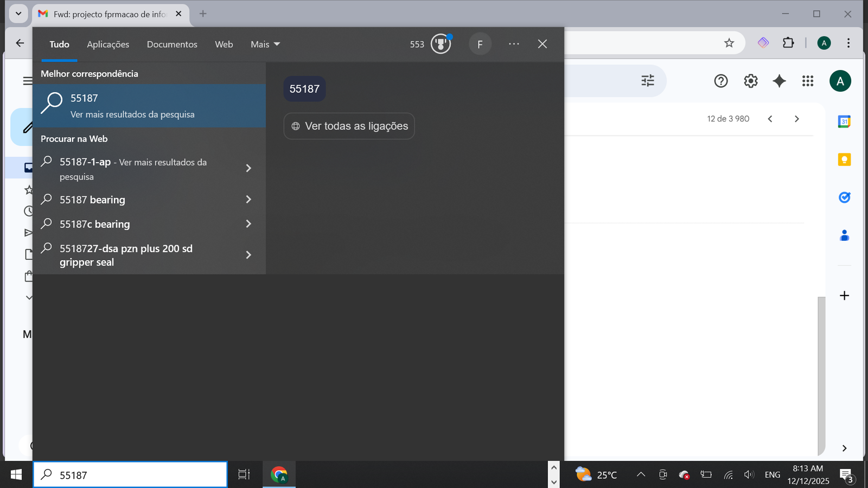Go to the older email with right chevron
This screenshot has width=868, height=488.
click(797, 119)
